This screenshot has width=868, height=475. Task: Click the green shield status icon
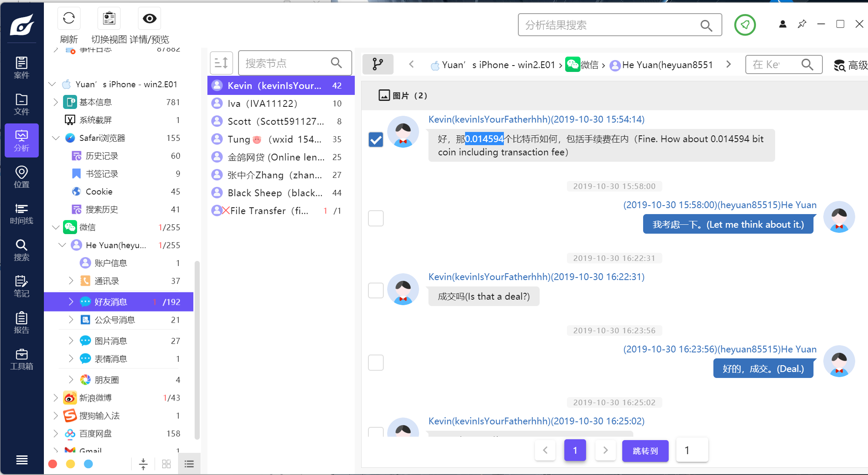pos(745,25)
